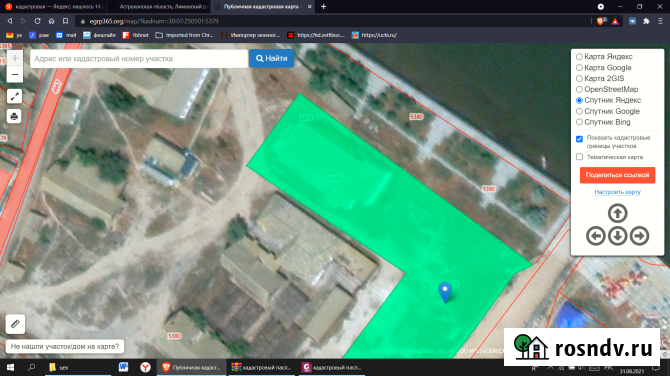
Task: Click the blue location marker pin
Action: point(445,293)
